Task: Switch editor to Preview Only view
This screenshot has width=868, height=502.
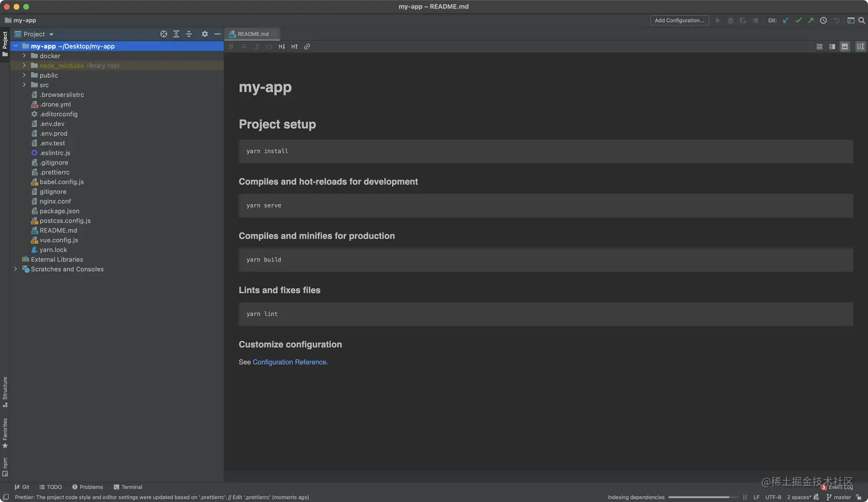Action: click(x=844, y=47)
